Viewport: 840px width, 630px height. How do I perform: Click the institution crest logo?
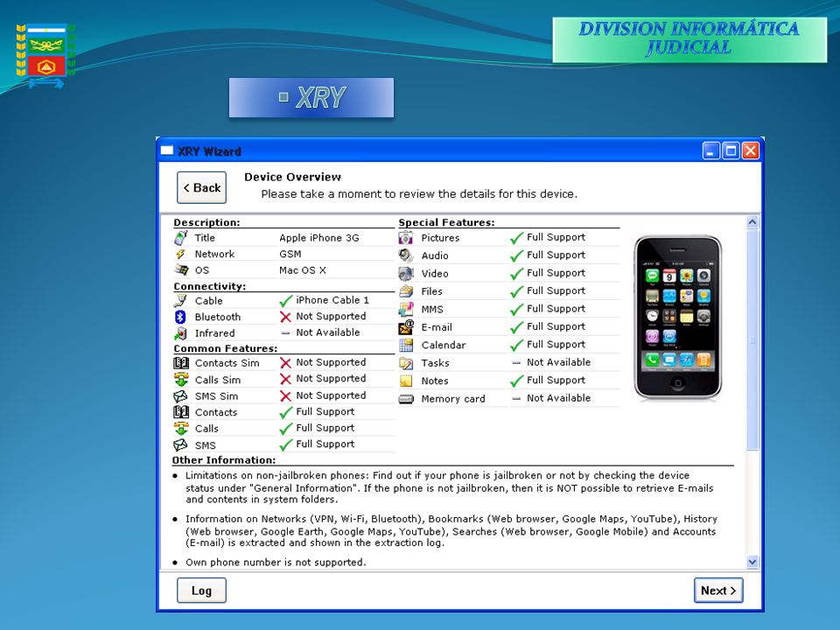(45, 56)
